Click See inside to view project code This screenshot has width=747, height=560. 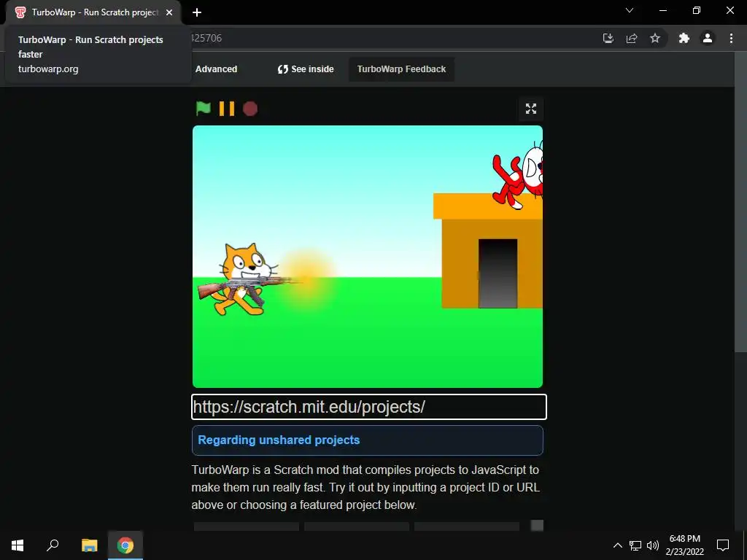click(306, 69)
